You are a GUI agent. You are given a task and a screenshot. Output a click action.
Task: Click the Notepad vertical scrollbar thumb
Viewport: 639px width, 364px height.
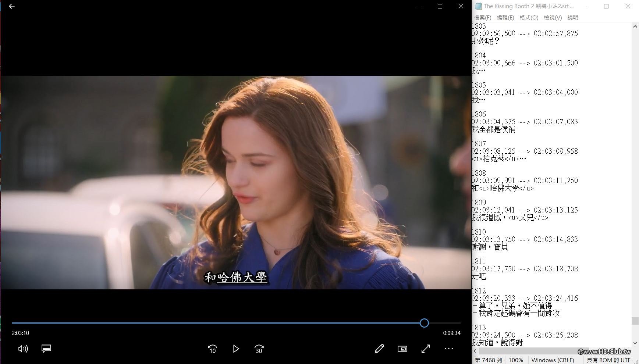tap(635, 321)
